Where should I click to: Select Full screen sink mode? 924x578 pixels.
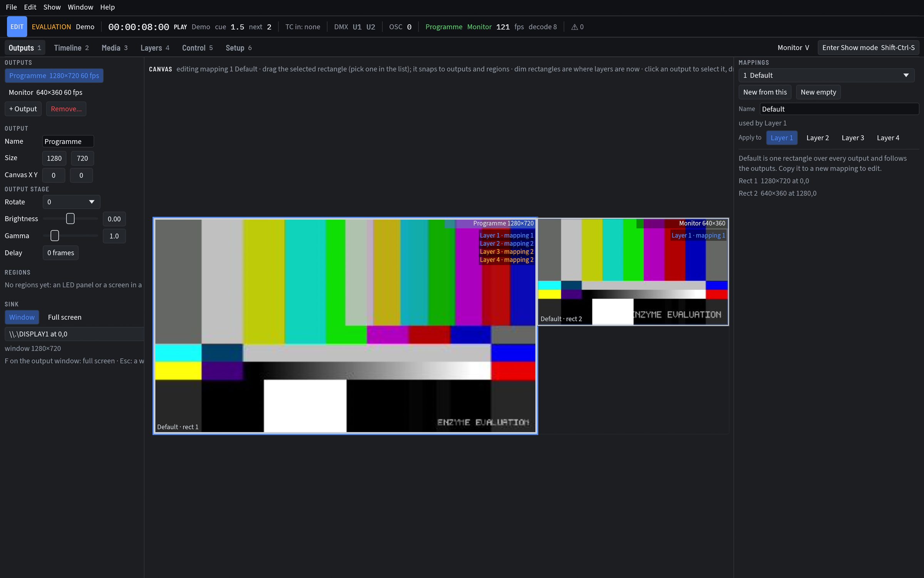65,317
